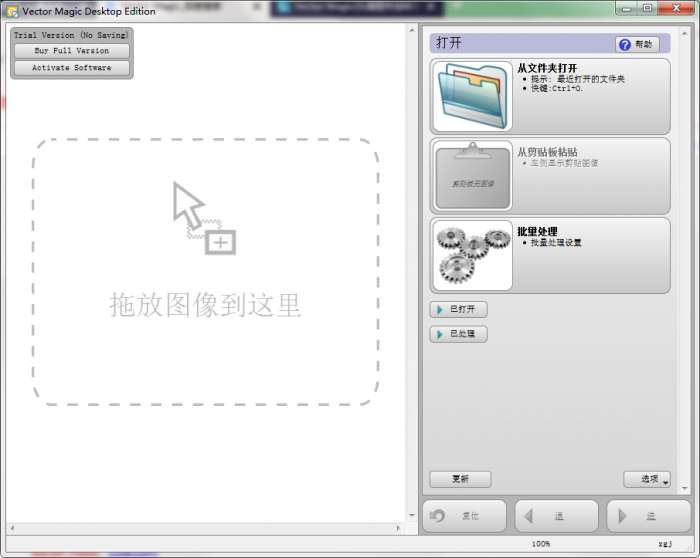Open help via the blue question mark icon
This screenshot has width=700, height=558.
[625, 44]
